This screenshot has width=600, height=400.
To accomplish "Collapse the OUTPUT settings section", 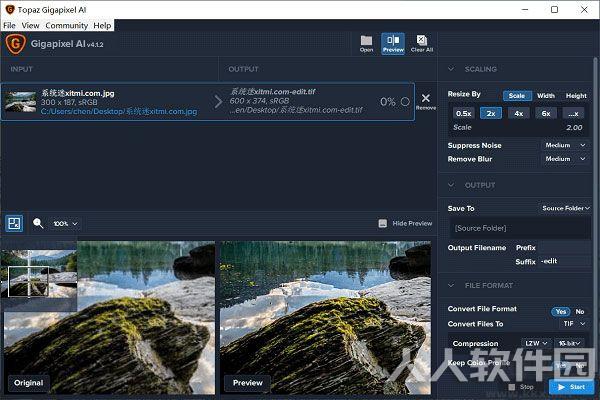I will click(452, 185).
